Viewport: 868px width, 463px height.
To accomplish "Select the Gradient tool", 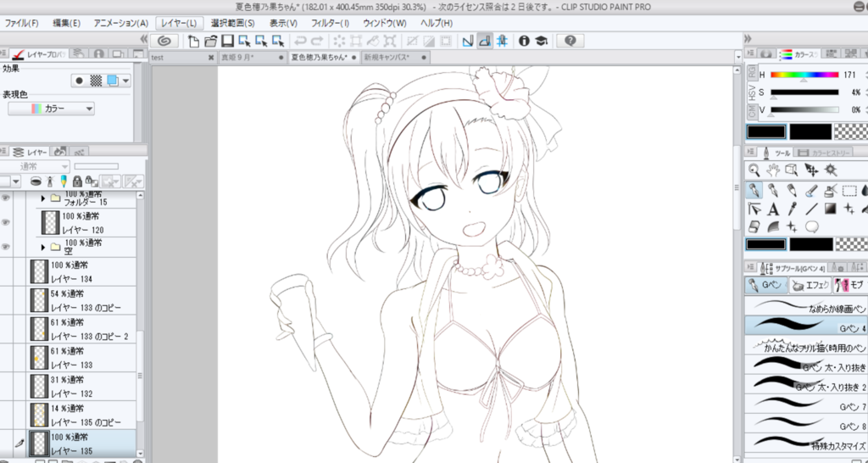I will tap(830, 209).
